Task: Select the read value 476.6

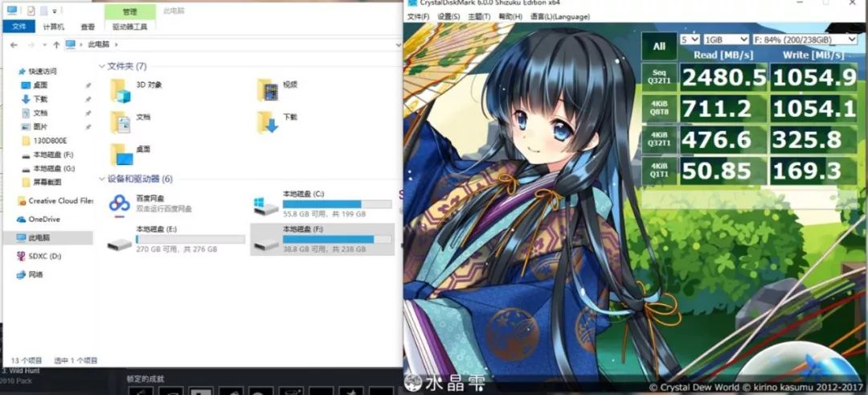Action: [723, 140]
